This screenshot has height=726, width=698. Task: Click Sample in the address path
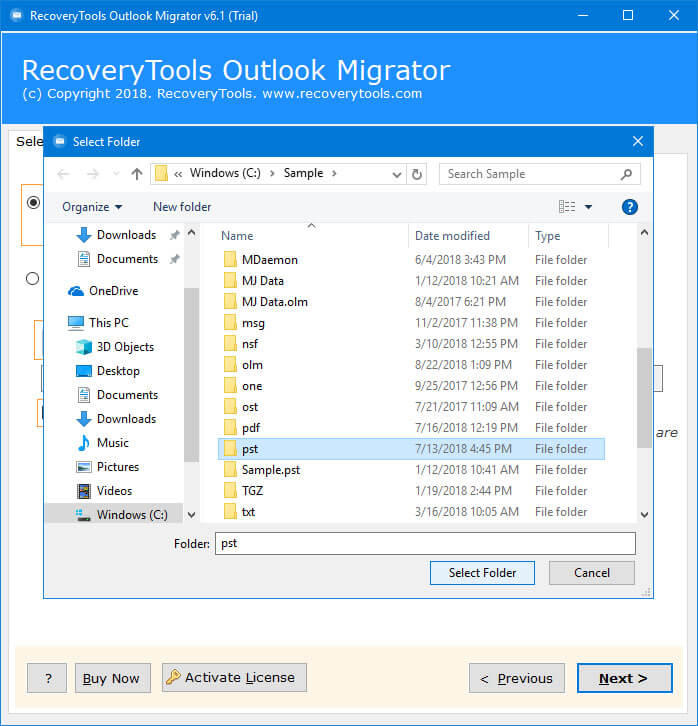coord(303,173)
